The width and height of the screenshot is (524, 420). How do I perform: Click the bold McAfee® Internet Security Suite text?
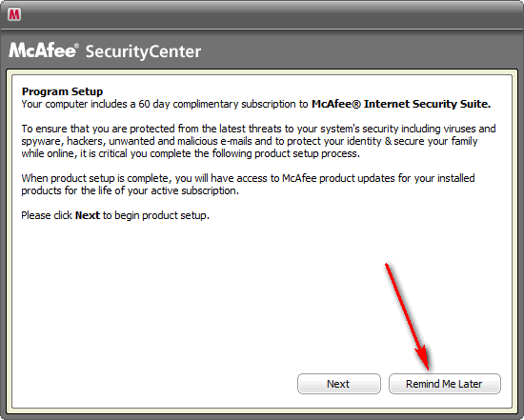pos(401,104)
